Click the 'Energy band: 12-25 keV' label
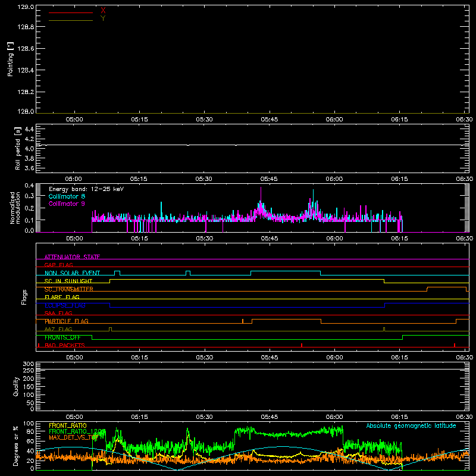476x476 pixels. click(86, 189)
